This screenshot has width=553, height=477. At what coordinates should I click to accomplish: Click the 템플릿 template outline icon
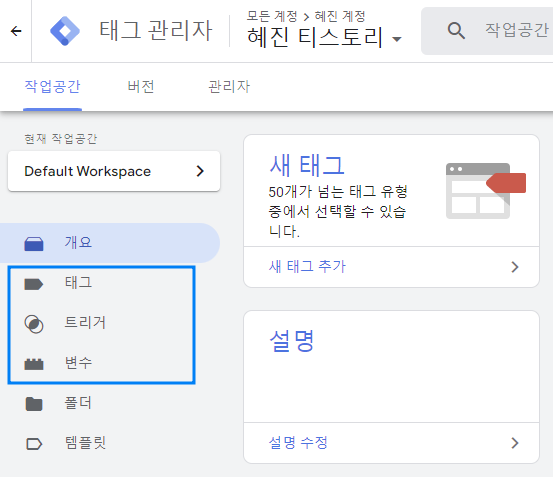tap(34, 444)
